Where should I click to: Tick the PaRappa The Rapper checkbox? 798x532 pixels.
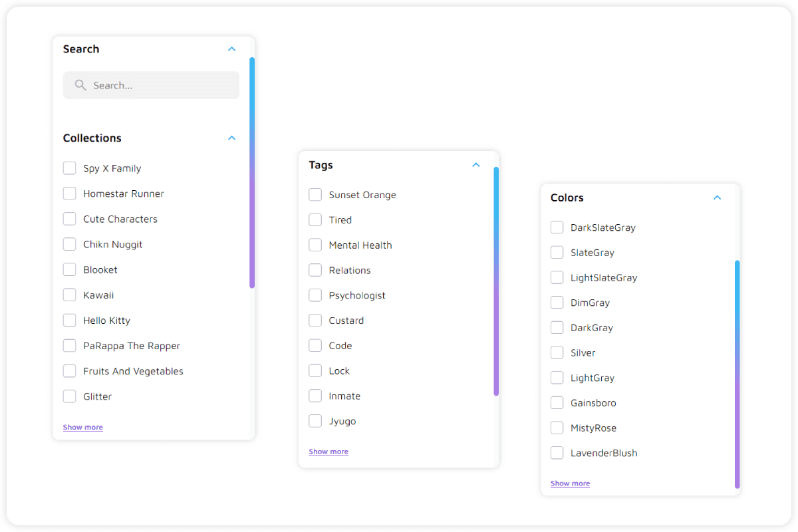click(x=70, y=346)
